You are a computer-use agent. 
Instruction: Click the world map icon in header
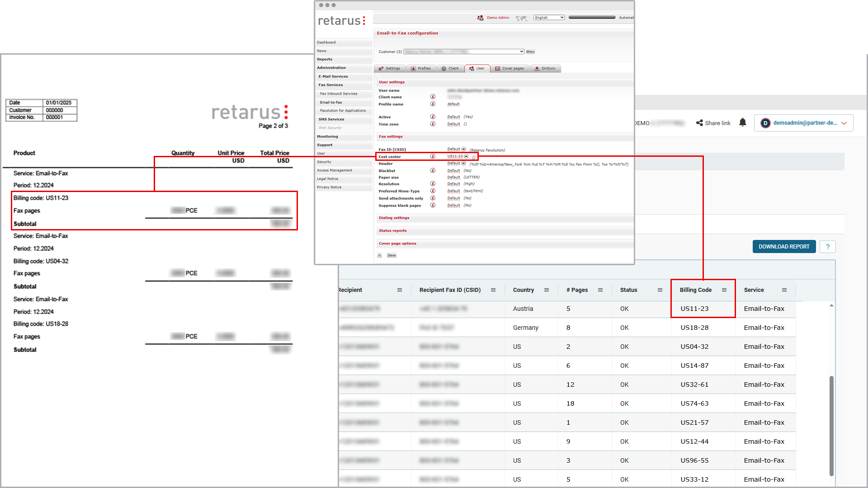coord(521,18)
